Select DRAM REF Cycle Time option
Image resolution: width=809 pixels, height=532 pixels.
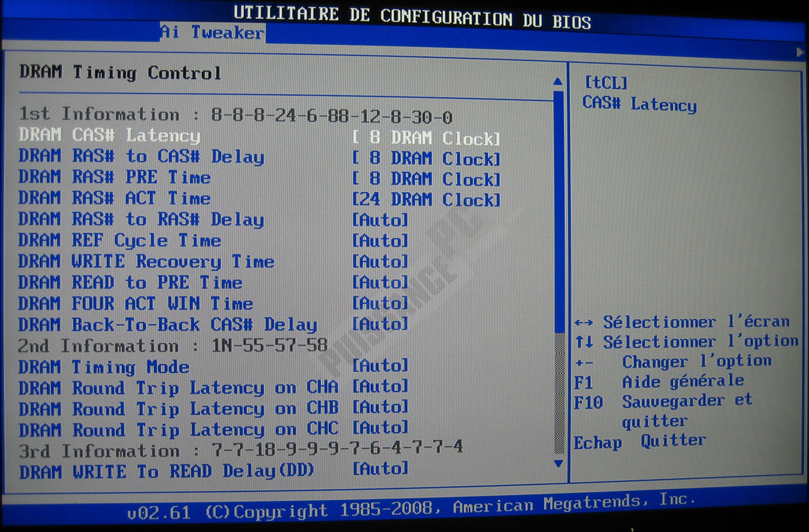(119, 241)
